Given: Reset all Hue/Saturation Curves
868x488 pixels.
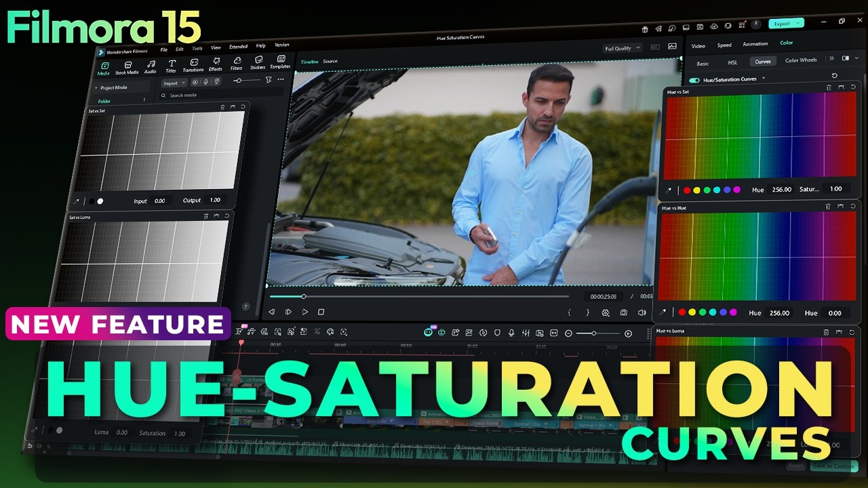Looking at the screenshot, I should [834, 76].
